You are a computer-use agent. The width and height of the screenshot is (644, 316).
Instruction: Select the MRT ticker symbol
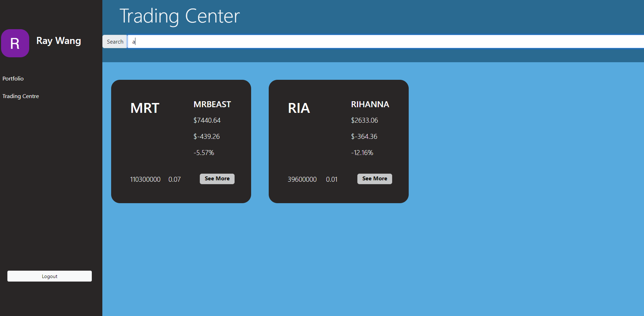145,108
